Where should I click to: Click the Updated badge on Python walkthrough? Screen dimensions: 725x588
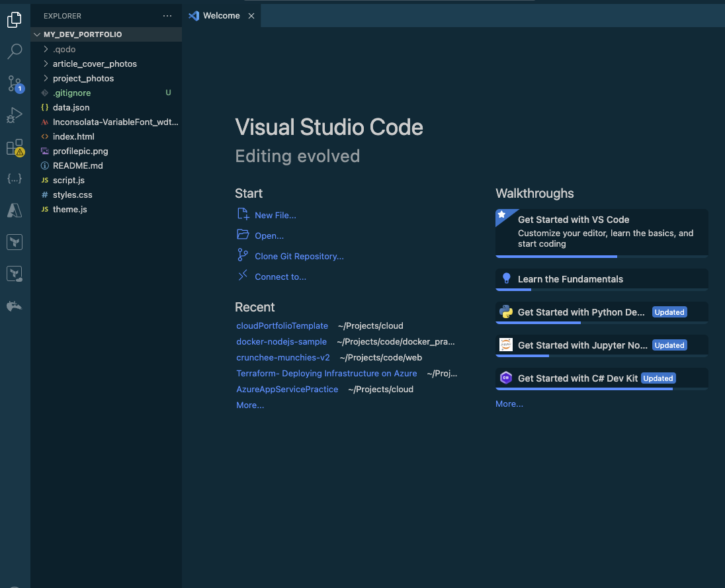click(669, 312)
